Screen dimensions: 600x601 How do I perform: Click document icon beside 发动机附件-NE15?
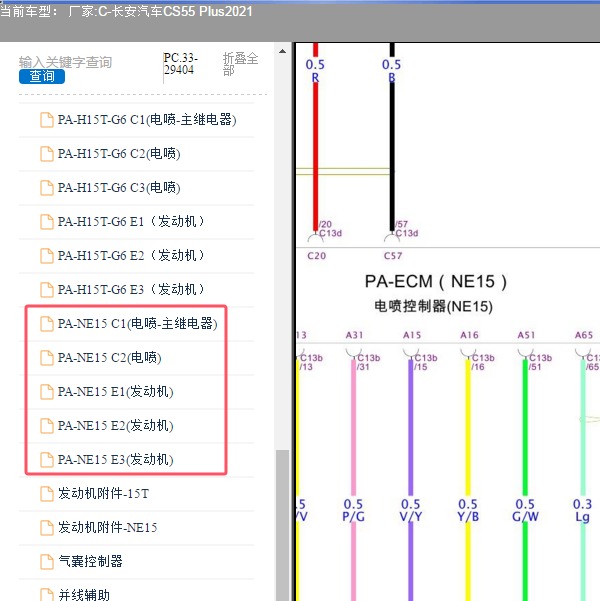pos(47,528)
